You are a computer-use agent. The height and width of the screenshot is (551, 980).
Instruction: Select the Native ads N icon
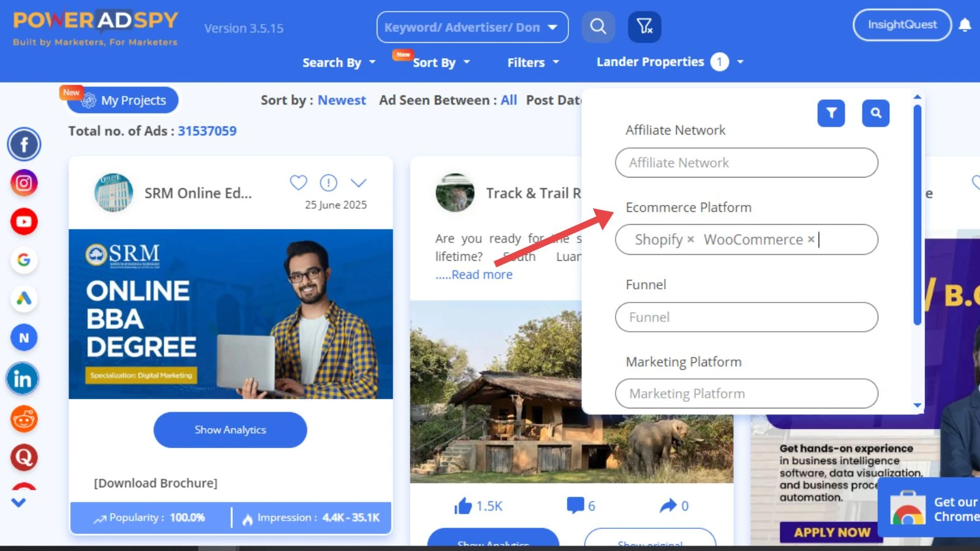(x=24, y=337)
